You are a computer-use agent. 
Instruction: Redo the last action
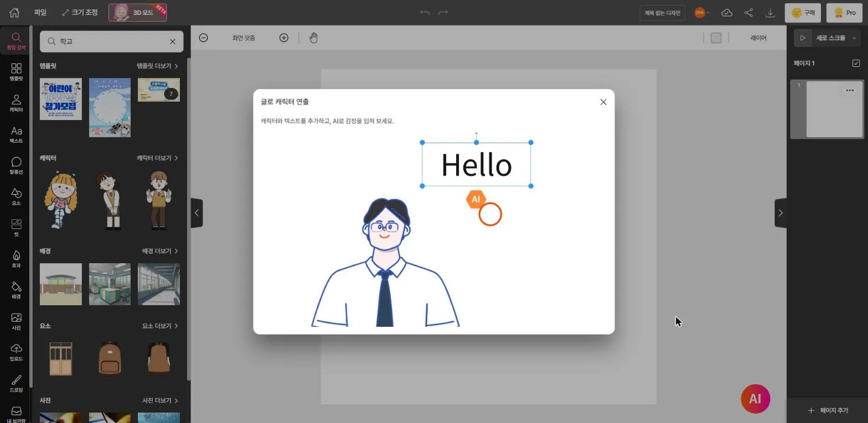(443, 12)
